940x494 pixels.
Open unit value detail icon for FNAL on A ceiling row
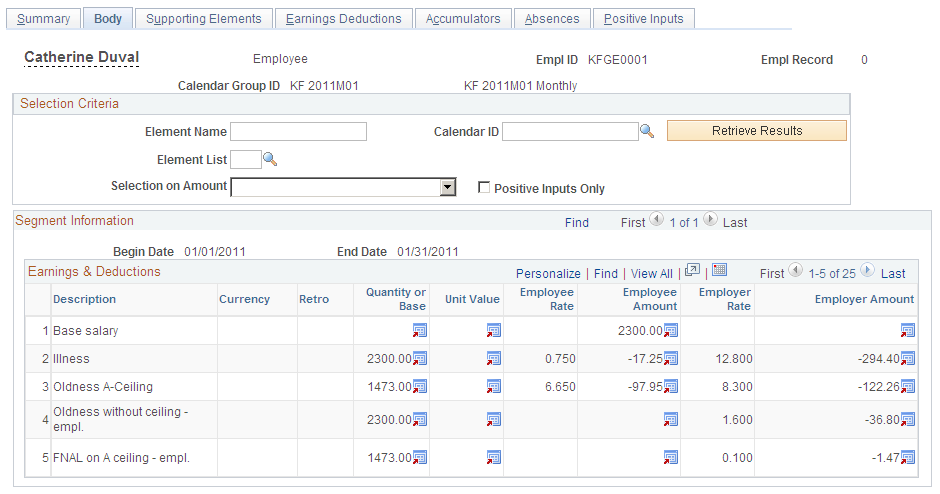(493, 457)
